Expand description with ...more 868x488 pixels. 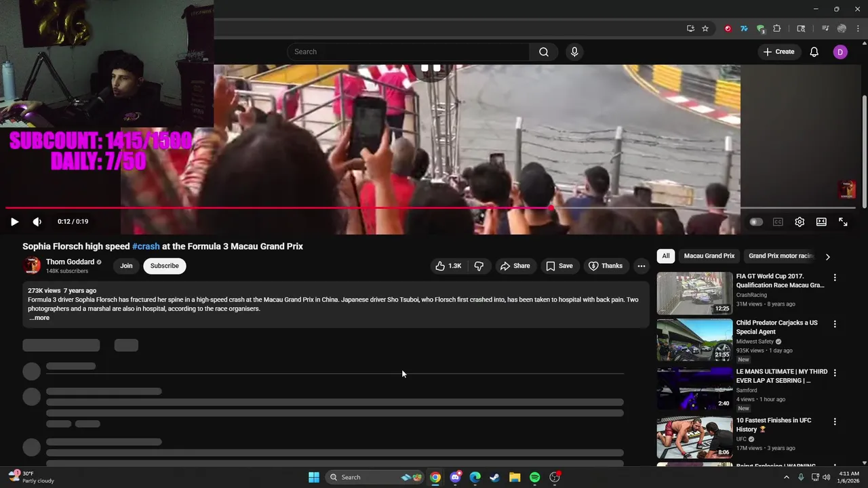pyautogui.click(x=39, y=318)
